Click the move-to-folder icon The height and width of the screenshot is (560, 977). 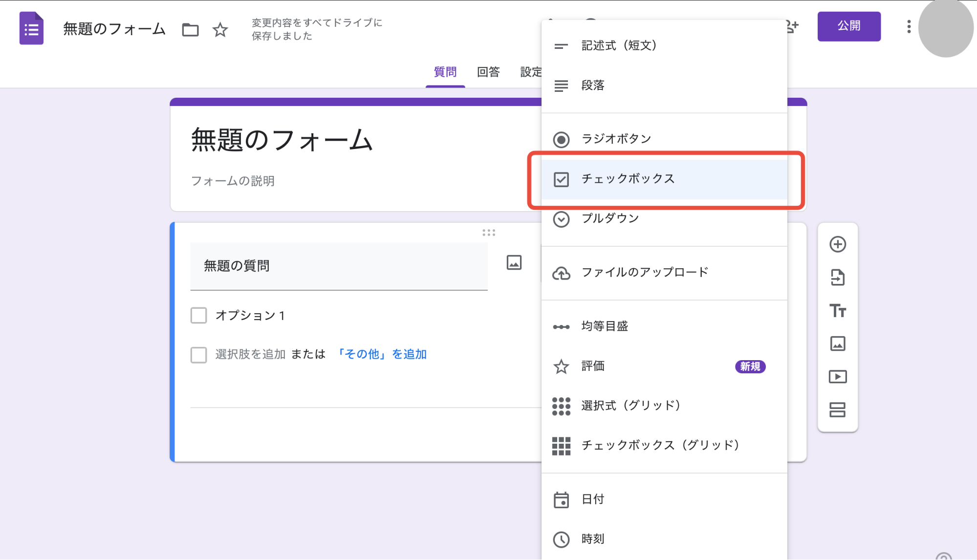pos(190,30)
